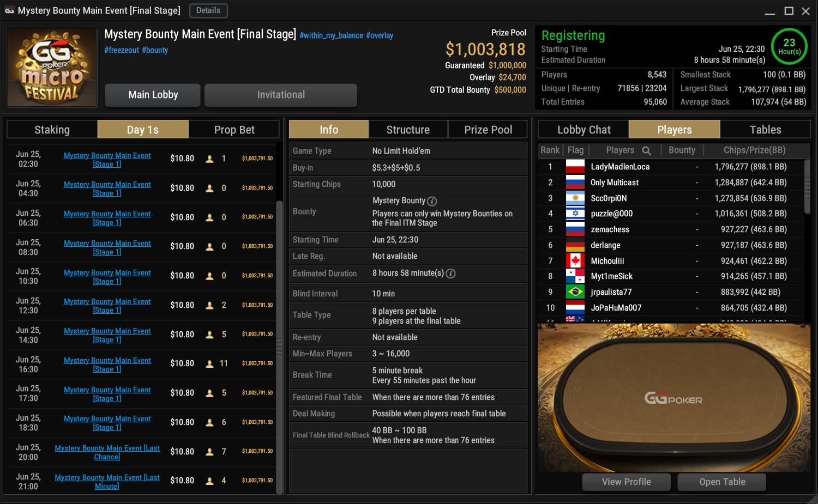Click the Canada flag beside Michouliii
Screen dimensions: 818x504
(x=575, y=261)
